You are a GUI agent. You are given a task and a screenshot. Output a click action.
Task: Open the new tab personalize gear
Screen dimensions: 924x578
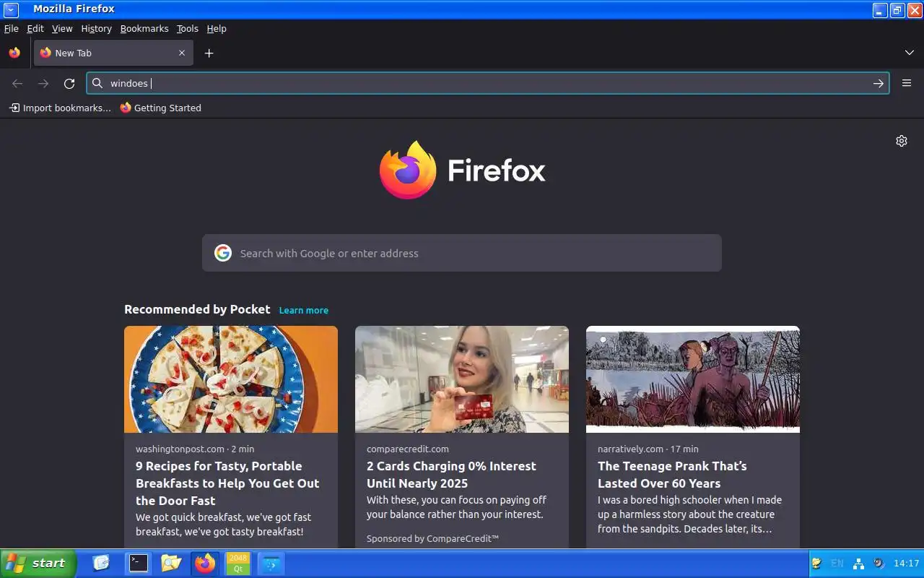click(902, 141)
